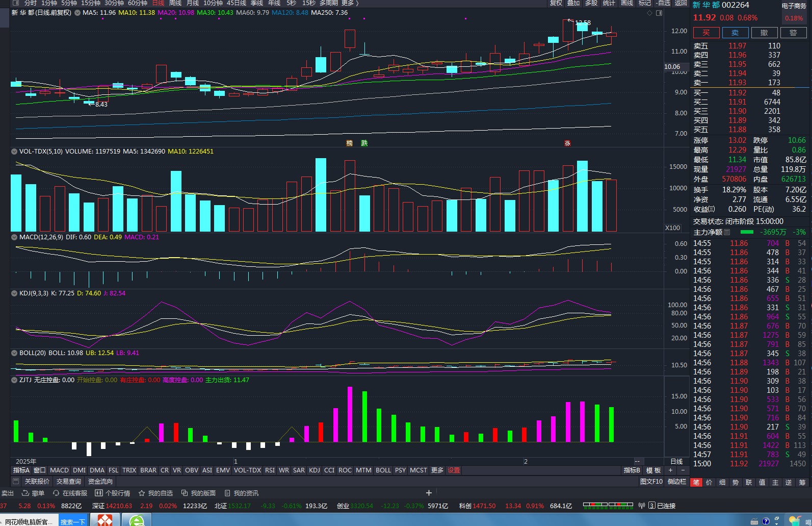The height and width of the screenshot is (526, 812).
Task: Select the KDJ indicator tab
Action: click(315, 470)
